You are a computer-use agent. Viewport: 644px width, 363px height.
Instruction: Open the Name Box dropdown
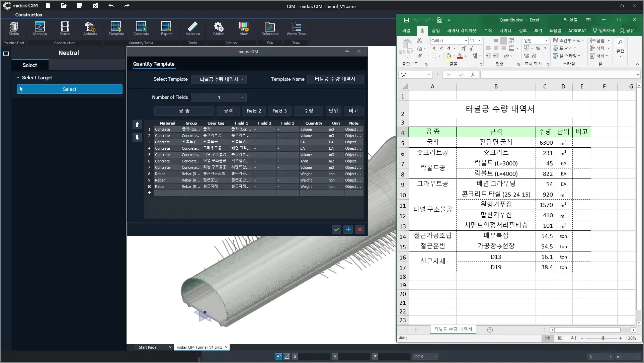[429, 75]
